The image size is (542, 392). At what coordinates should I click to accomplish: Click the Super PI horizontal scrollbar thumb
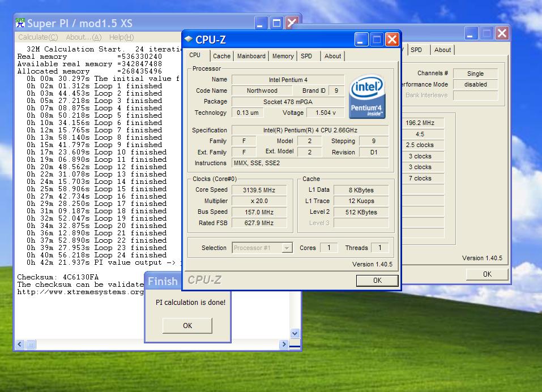31,344
